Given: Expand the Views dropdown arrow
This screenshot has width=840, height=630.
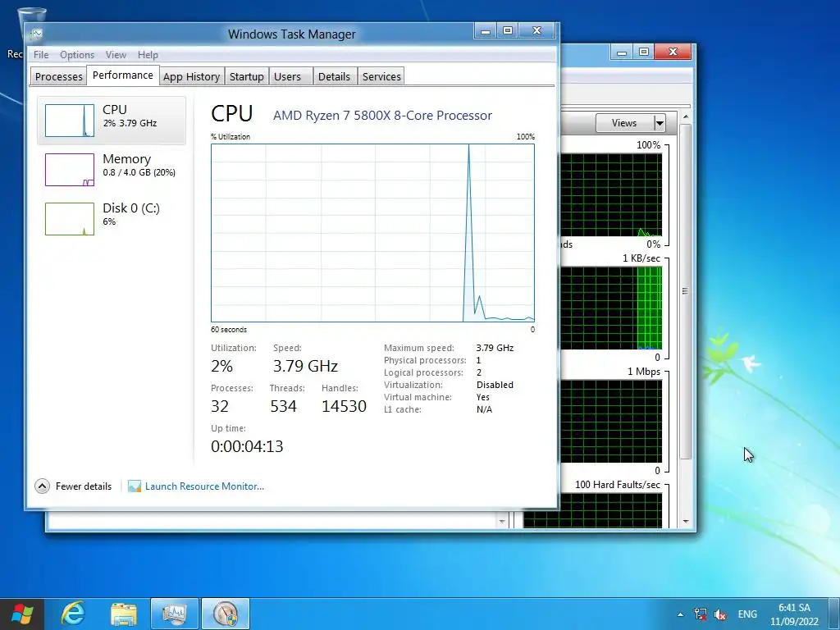Looking at the screenshot, I should pyautogui.click(x=660, y=123).
